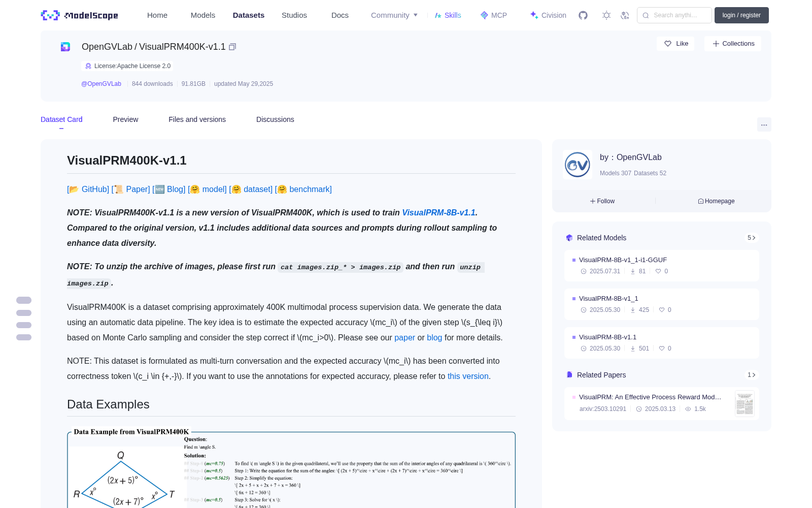Expand the Related Papers list chevron
Image resolution: width=812 pixels, height=508 pixels.
[x=751, y=375]
